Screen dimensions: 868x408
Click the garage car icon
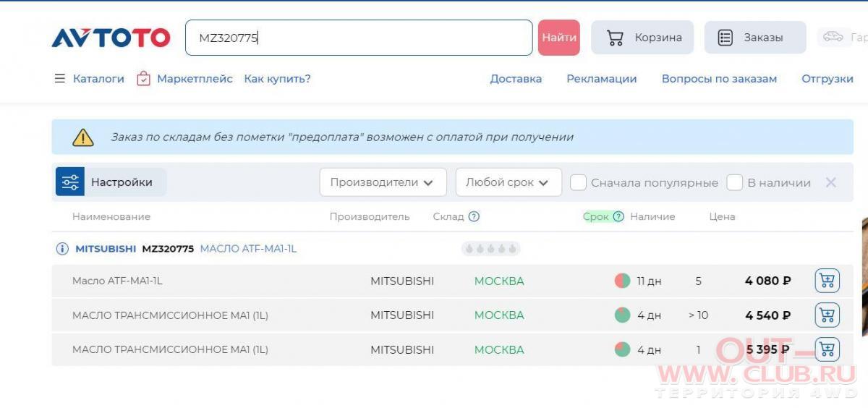833,37
